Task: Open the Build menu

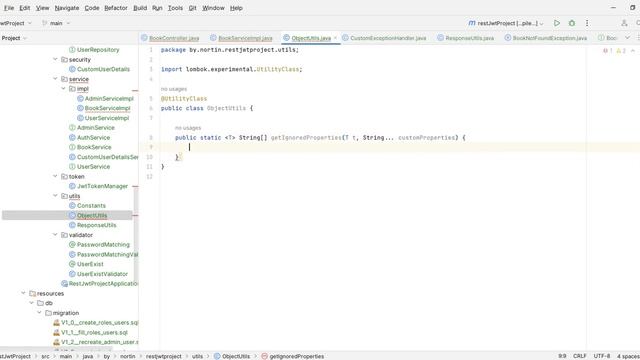Action: click(140, 8)
